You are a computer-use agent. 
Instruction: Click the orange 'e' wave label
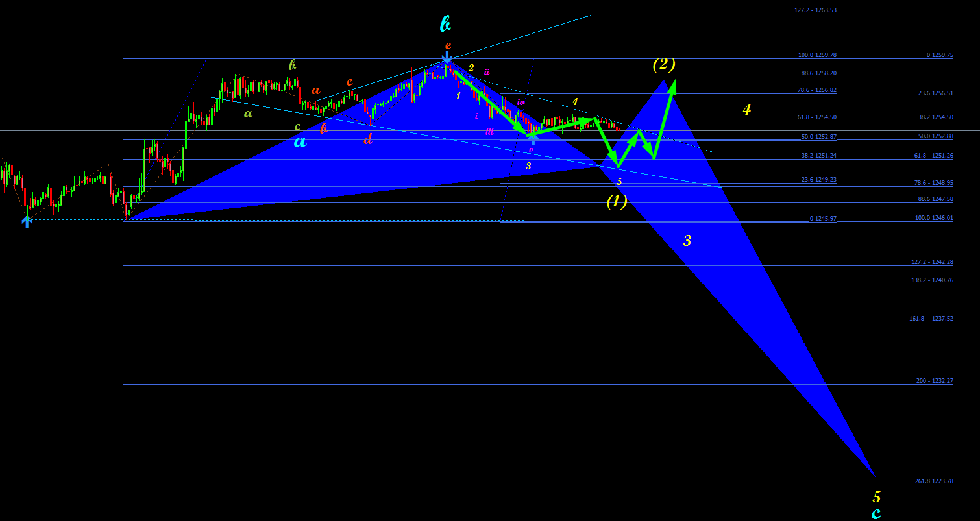[x=448, y=45]
